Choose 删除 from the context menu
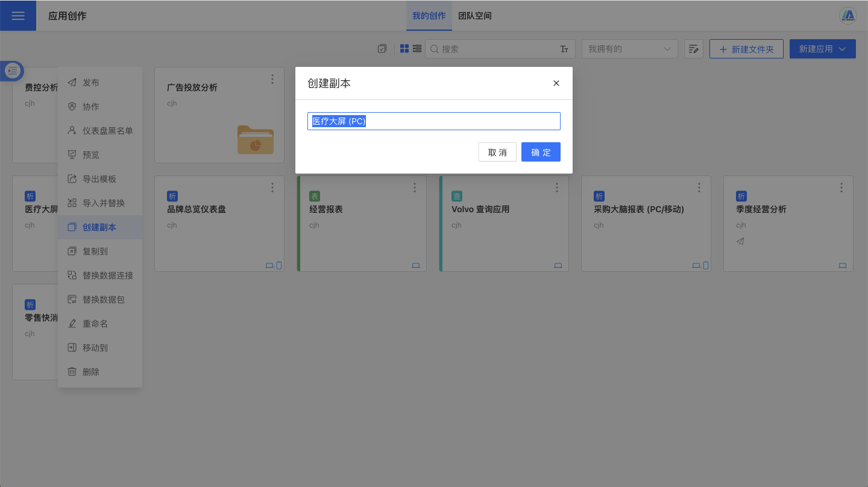Viewport: 868px width, 487px height. [x=91, y=372]
